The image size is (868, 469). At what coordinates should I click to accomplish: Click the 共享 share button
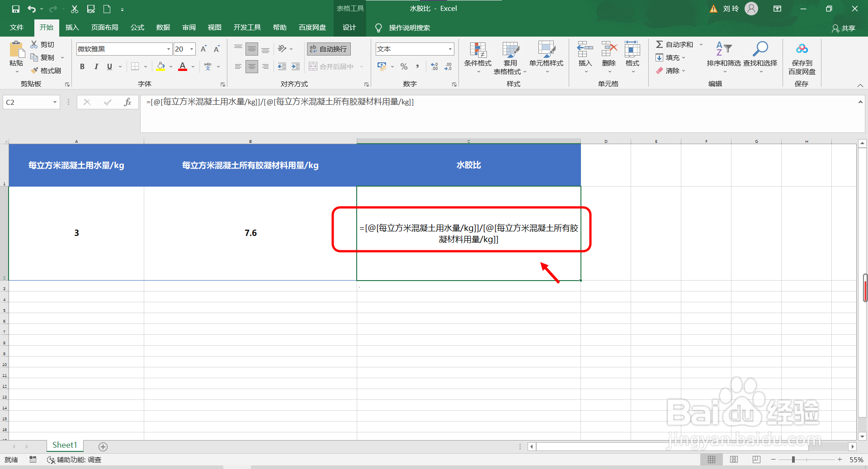[844, 28]
